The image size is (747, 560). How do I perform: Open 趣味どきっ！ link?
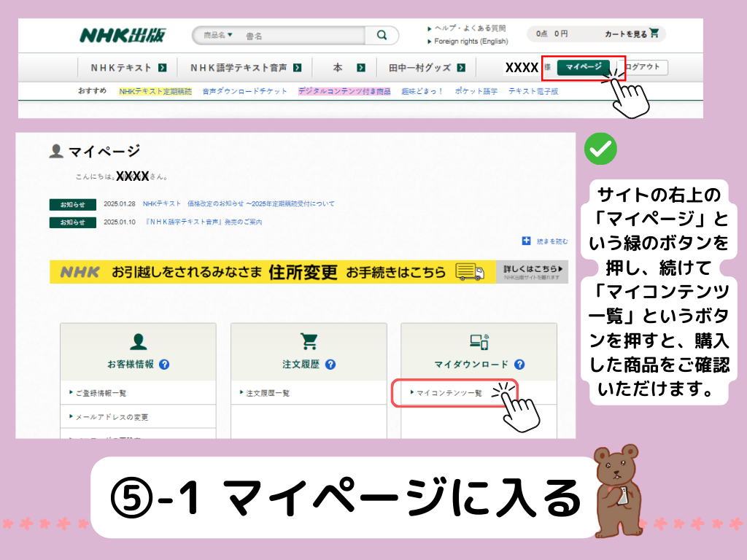click(x=422, y=91)
